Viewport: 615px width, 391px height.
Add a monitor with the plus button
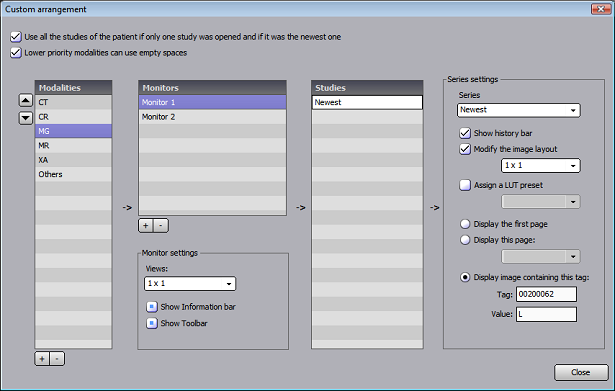point(146,226)
